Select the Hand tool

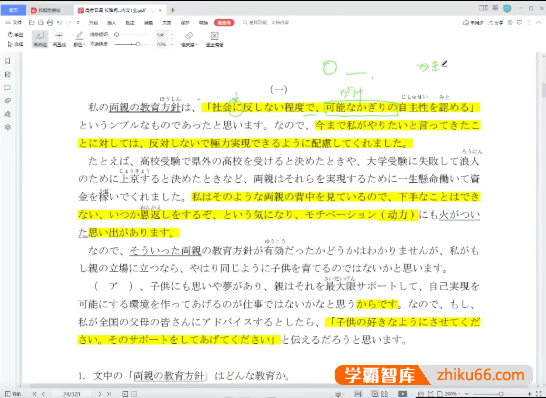pyautogui.click(x=15, y=34)
